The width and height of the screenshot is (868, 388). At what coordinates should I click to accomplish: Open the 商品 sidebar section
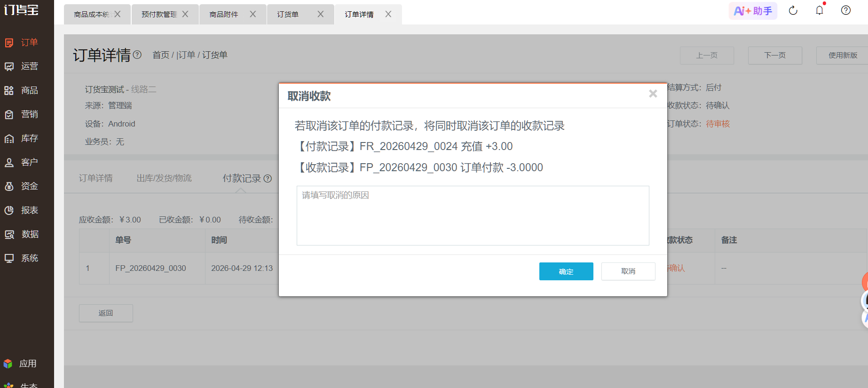[22, 90]
